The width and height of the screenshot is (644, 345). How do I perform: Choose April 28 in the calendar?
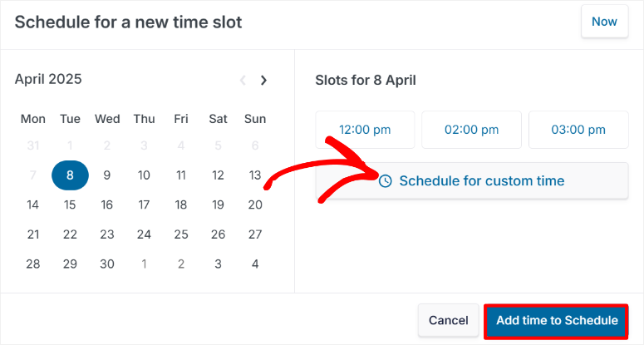click(x=33, y=264)
